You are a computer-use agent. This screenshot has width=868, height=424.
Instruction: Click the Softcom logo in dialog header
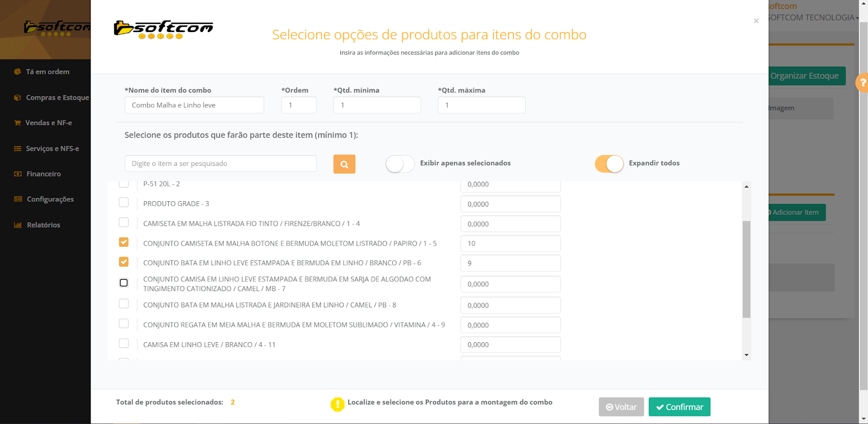coord(163,30)
